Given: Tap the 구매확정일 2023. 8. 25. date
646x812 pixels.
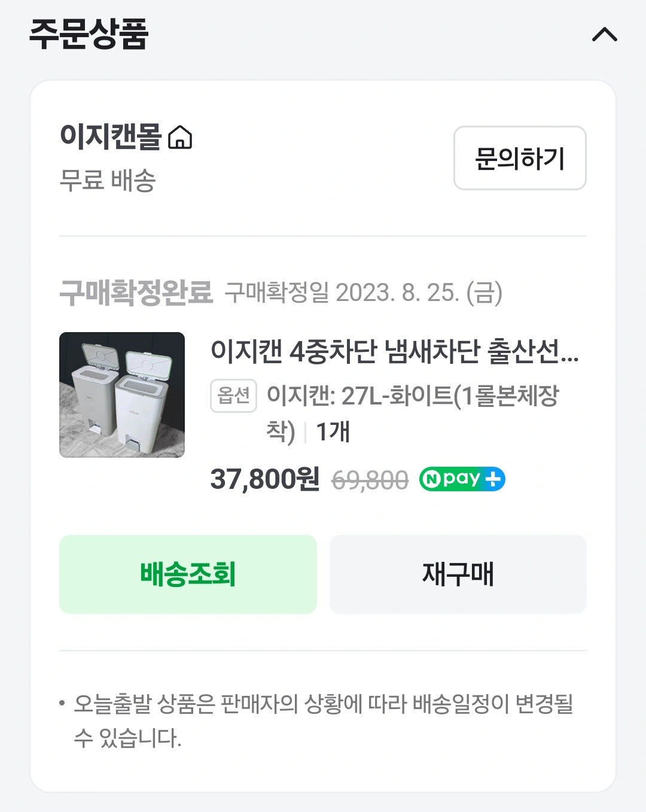Looking at the screenshot, I should pyautogui.click(x=364, y=293).
